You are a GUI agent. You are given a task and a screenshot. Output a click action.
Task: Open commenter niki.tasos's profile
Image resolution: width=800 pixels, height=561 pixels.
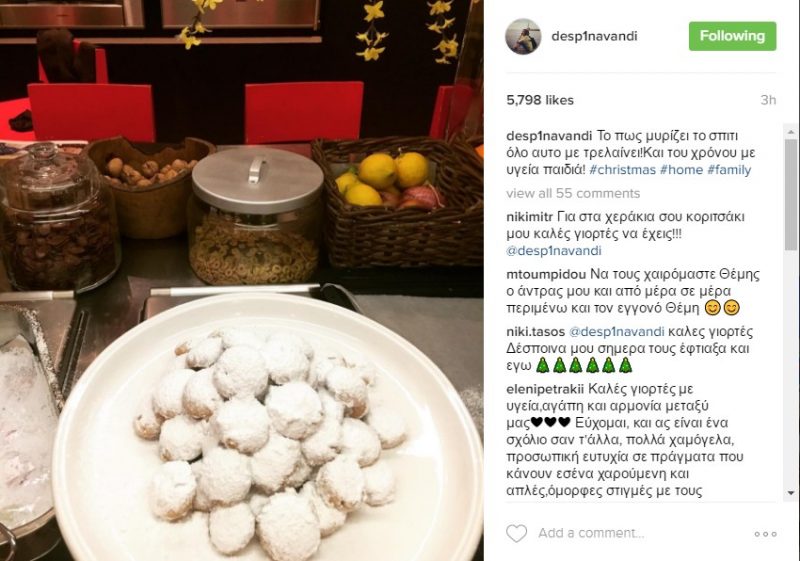(x=535, y=332)
